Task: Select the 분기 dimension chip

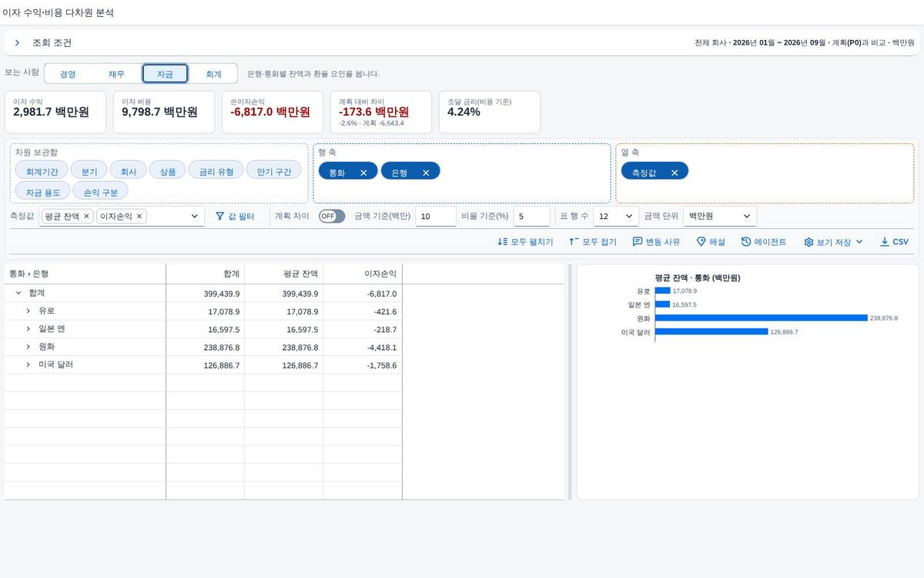Action: [x=89, y=170]
